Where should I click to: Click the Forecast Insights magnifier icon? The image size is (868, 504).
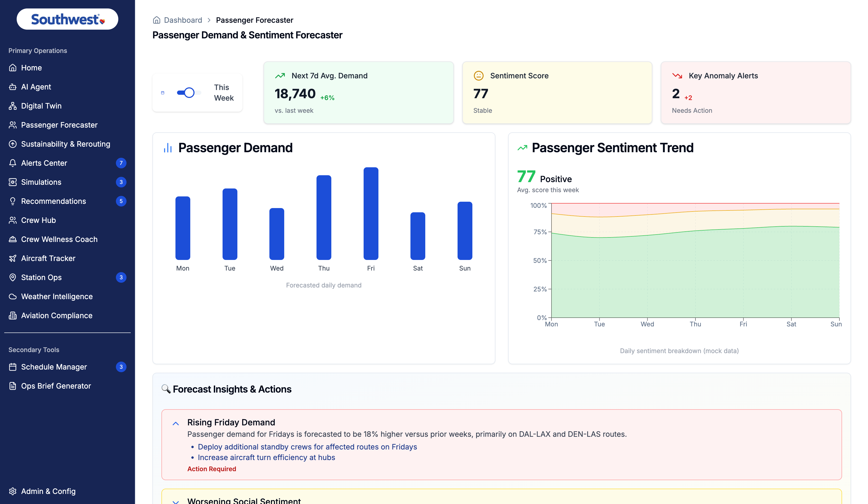pyautogui.click(x=166, y=389)
